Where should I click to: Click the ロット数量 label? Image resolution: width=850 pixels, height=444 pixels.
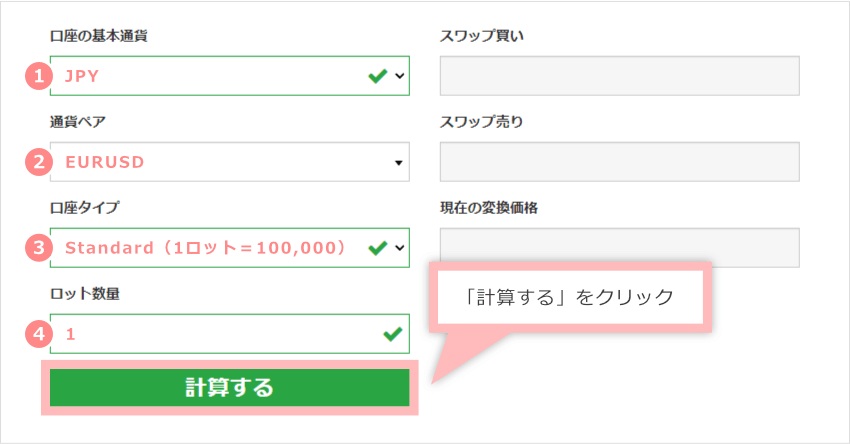[x=85, y=294]
